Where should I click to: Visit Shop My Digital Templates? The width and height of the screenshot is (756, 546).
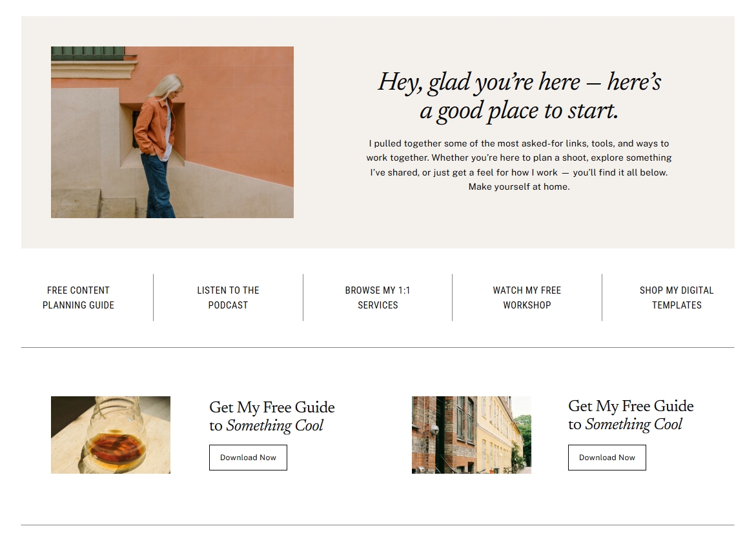(x=677, y=298)
